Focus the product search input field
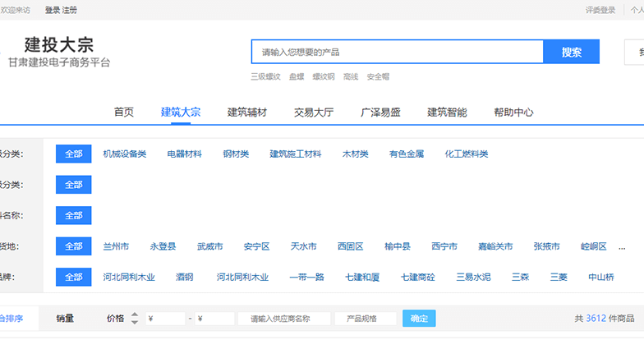This screenshot has width=644, height=349. pyautogui.click(x=398, y=52)
